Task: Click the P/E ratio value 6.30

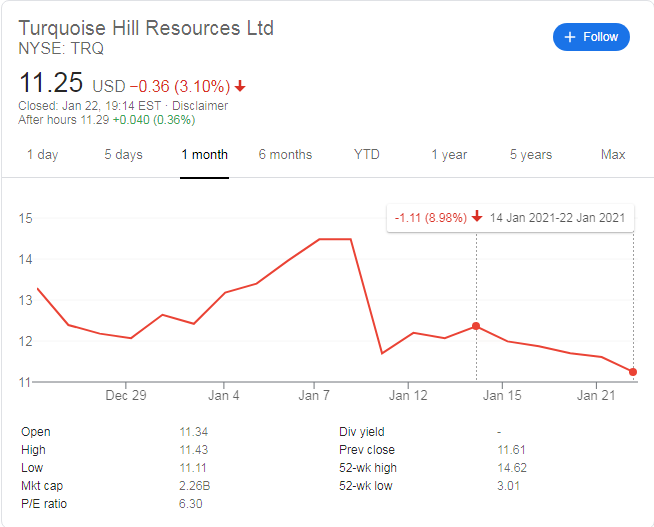Action: pos(191,504)
